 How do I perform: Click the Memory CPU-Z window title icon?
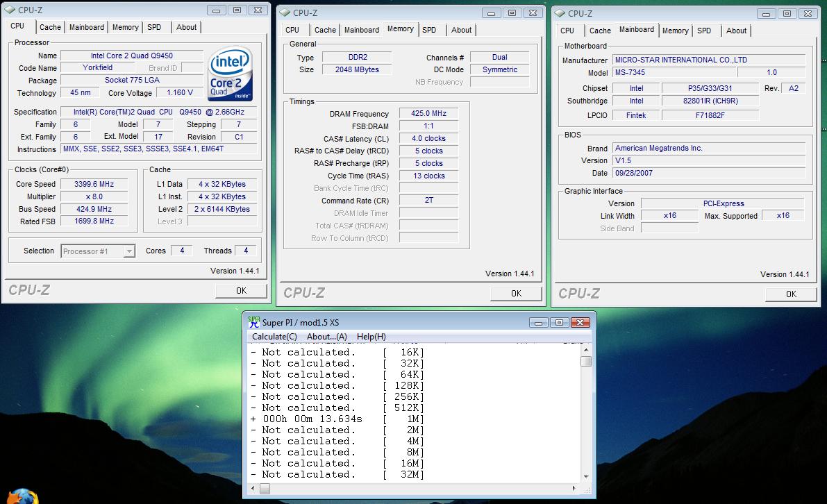[x=284, y=12]
